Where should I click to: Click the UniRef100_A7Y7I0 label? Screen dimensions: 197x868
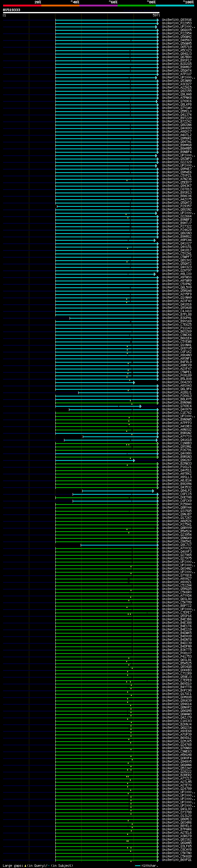coord(176,436)
